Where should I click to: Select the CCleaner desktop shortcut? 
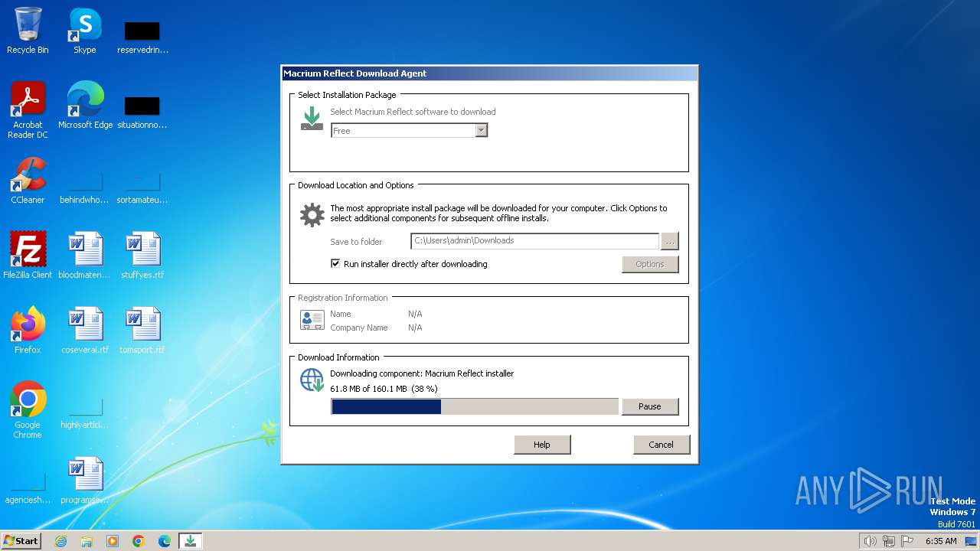pyautogui.click(x=28, y=181)
